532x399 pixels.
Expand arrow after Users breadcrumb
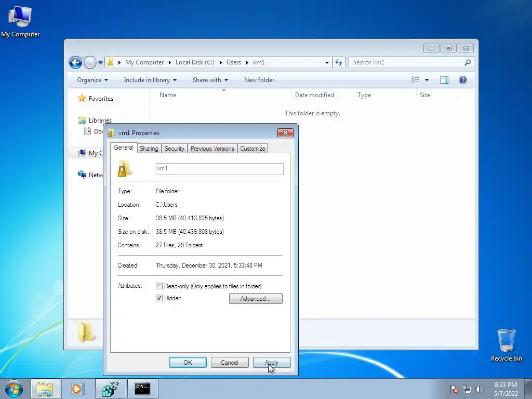click(247, 62)
